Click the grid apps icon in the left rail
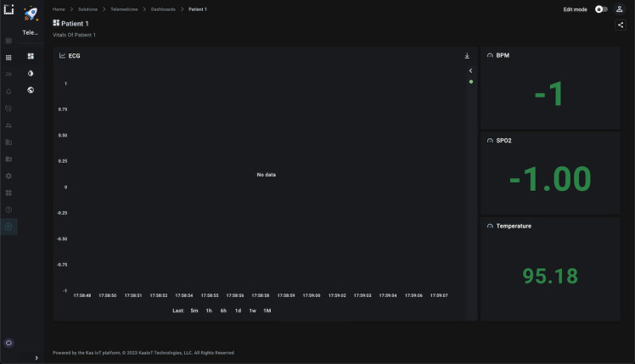This screenshot has height=364, width=635. [8, 58]
